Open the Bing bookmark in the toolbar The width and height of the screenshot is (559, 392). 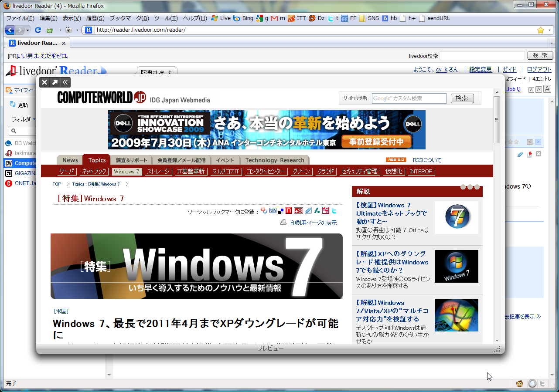click(x=243, y=18)
